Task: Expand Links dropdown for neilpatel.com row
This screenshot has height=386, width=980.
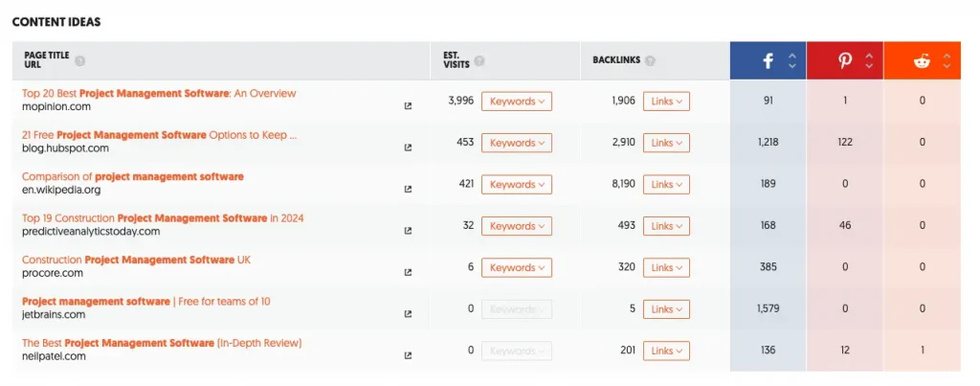Action: click(x=666, y=351)
